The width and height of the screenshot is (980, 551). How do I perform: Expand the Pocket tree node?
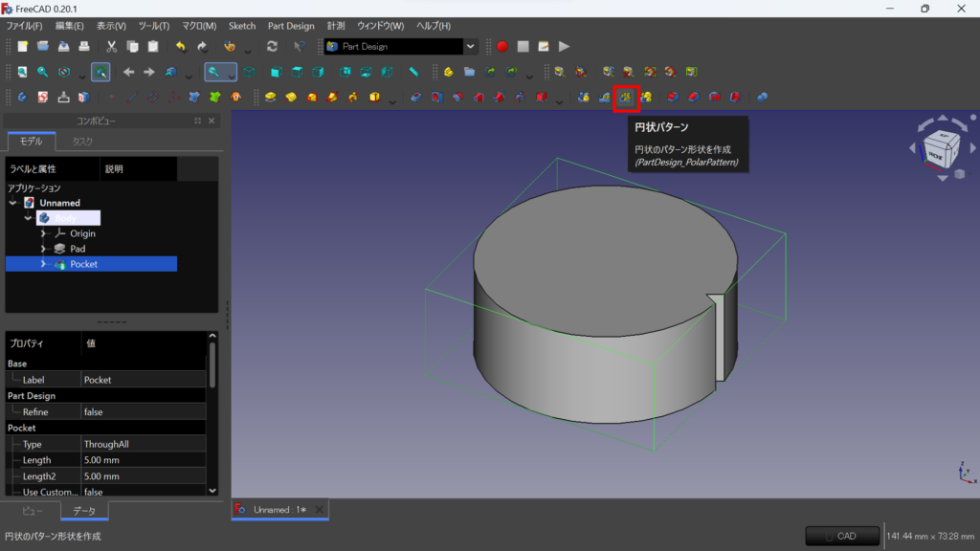coord(43,264)
